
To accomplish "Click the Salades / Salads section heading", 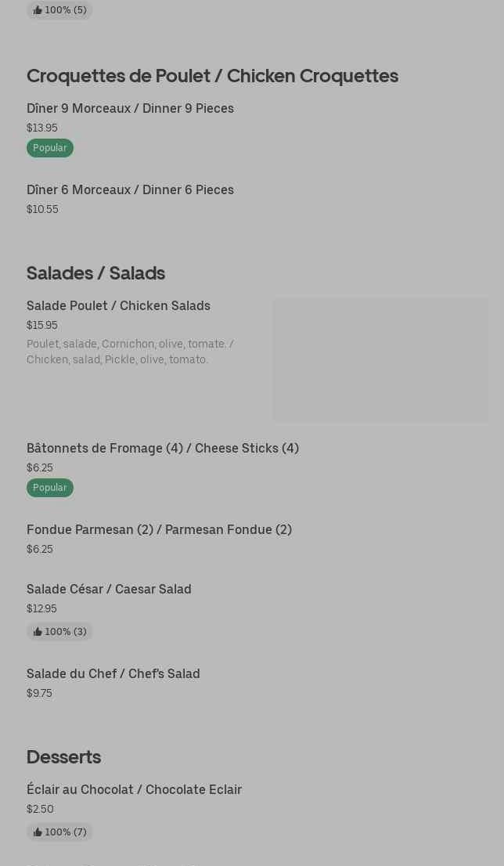I will 95,273.
